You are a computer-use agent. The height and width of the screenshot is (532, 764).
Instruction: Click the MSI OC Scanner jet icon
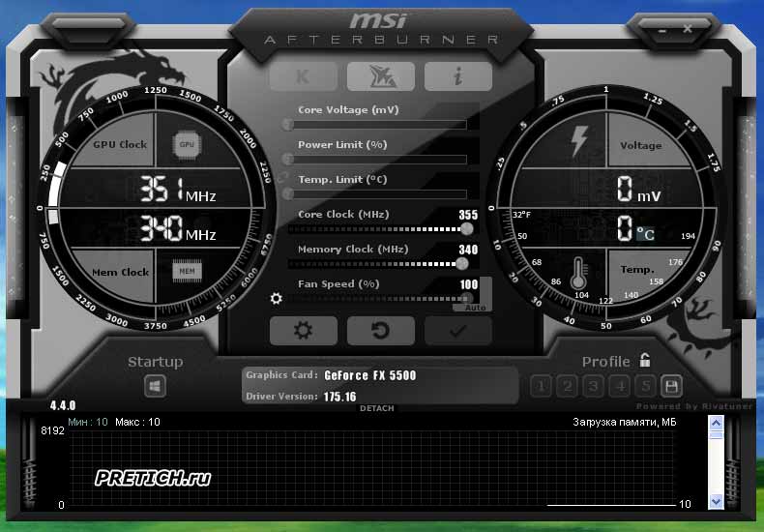coord(380,76)
